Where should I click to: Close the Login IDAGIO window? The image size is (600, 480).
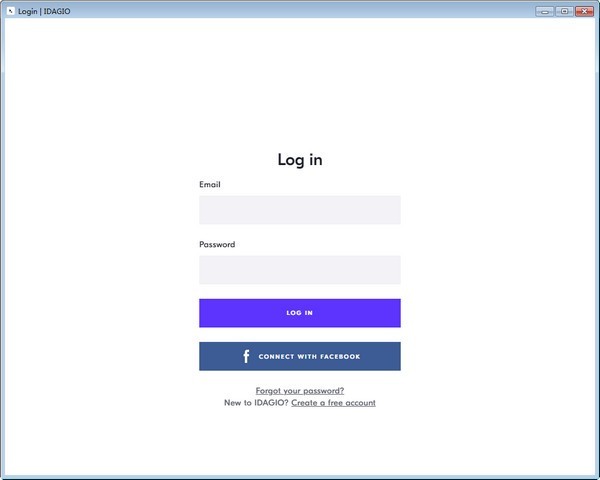coord(584,11)
